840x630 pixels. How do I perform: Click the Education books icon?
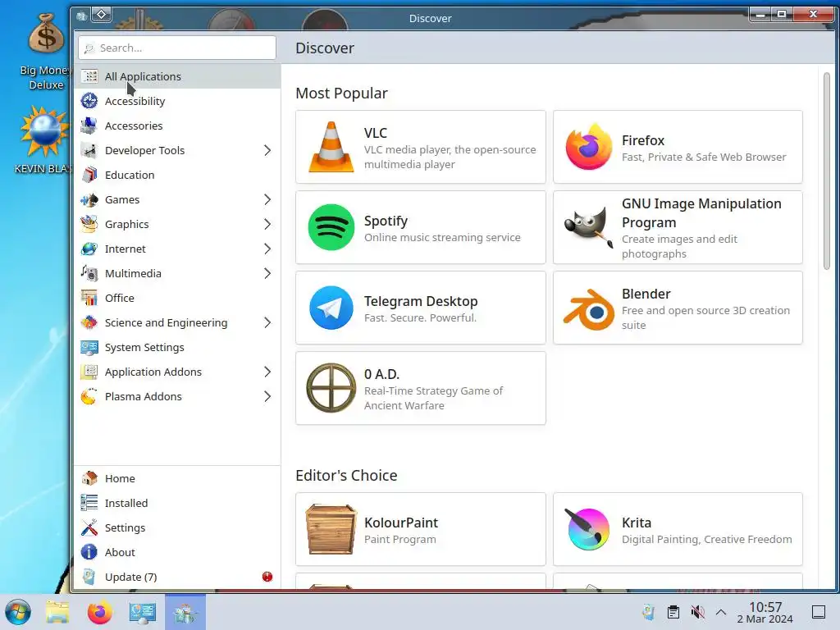click(89, 175)
